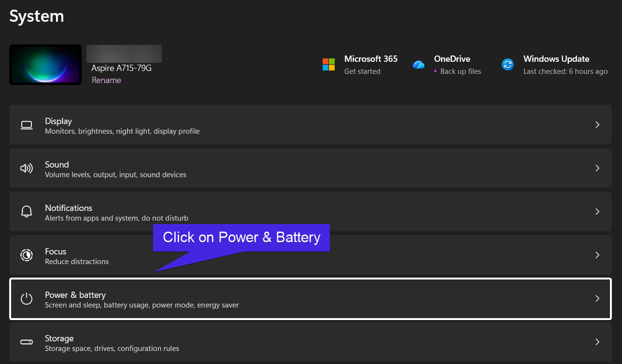Click the Sound speaker icon
622x364 pixels.
click(27, 168)
